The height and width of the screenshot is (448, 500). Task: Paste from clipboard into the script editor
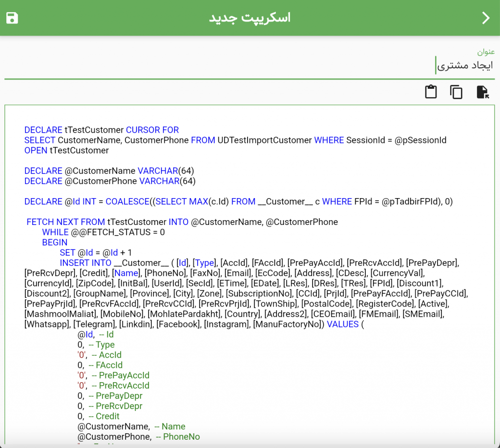431,92
